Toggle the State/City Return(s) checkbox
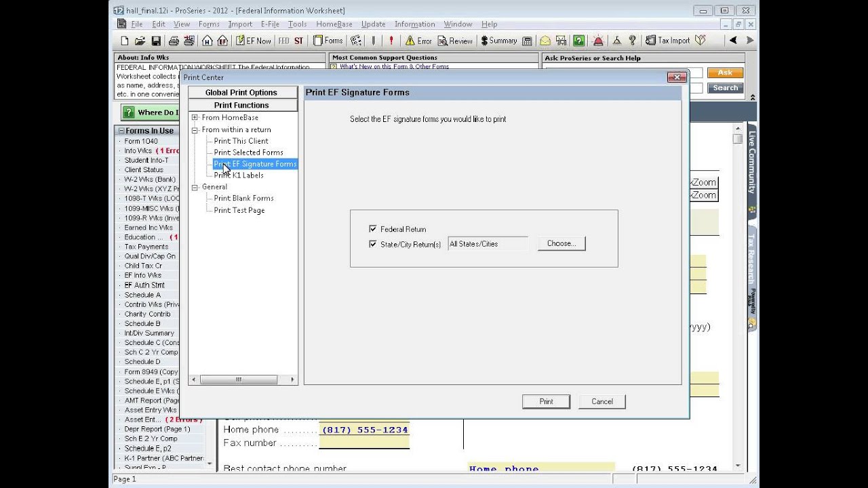Screen dimensions: 868x488 click(373, 244)
